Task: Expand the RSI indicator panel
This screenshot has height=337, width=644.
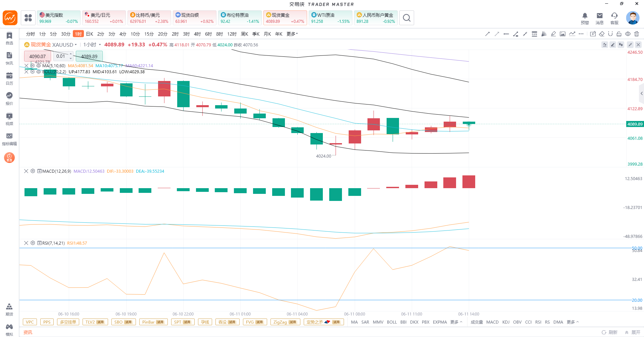Action: (x=39, y=243)
